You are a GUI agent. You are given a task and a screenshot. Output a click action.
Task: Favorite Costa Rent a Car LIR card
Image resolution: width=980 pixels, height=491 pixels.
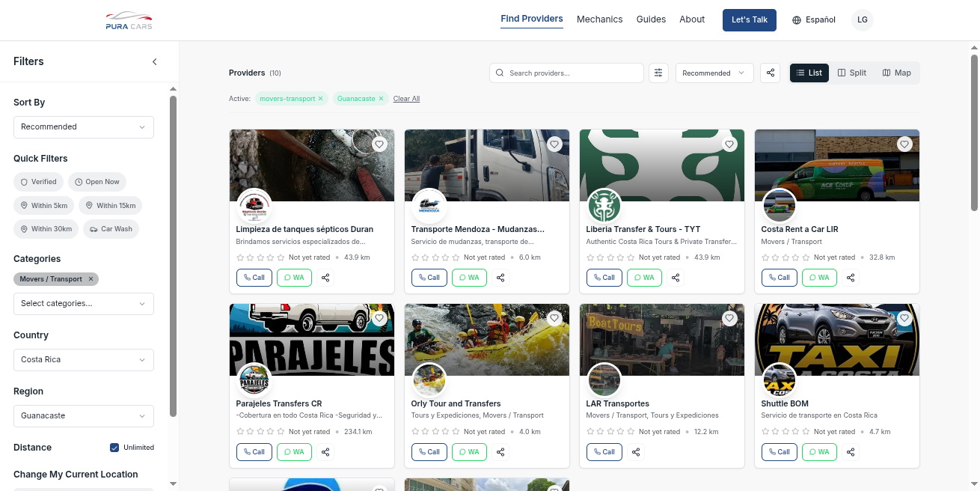904,144
